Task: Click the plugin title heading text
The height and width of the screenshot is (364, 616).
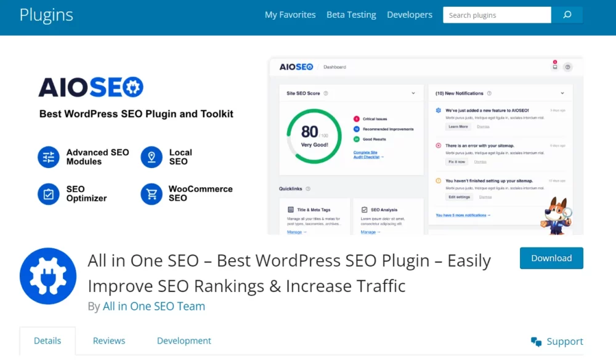Action: (x=289, y=273)
